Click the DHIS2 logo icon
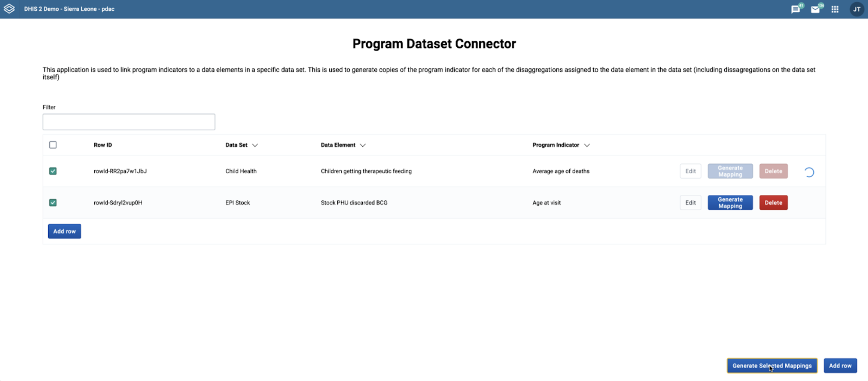 pyautogui.click(x=9, y=9)
